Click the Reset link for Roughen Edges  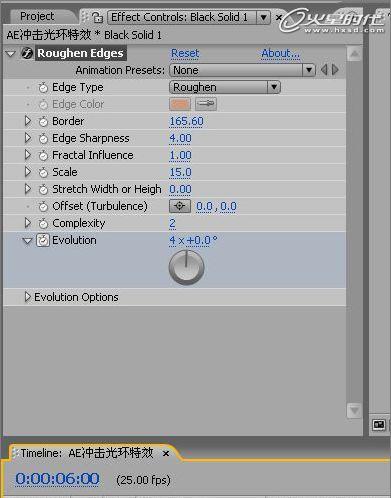[x=185, y=53]
